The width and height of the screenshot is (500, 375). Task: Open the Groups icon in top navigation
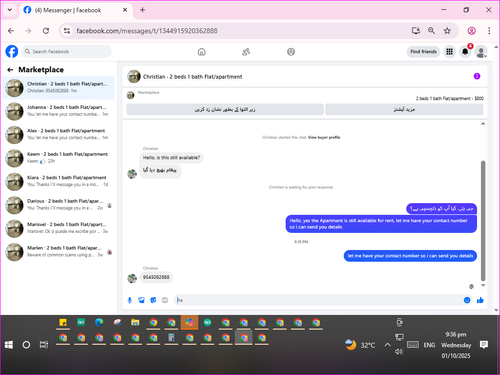291,52
